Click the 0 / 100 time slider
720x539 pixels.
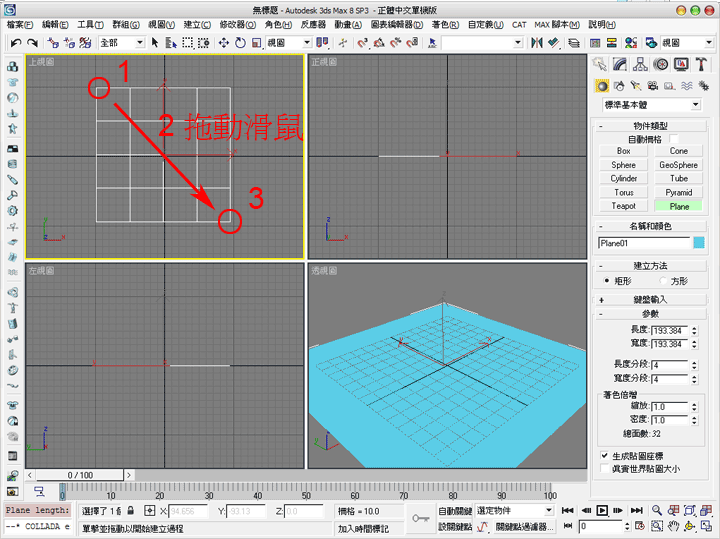(x=80, y=475)
